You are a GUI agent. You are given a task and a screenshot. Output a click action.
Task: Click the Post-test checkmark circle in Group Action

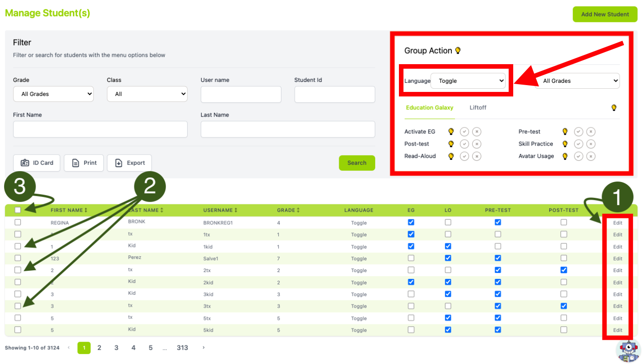(464, 144)
